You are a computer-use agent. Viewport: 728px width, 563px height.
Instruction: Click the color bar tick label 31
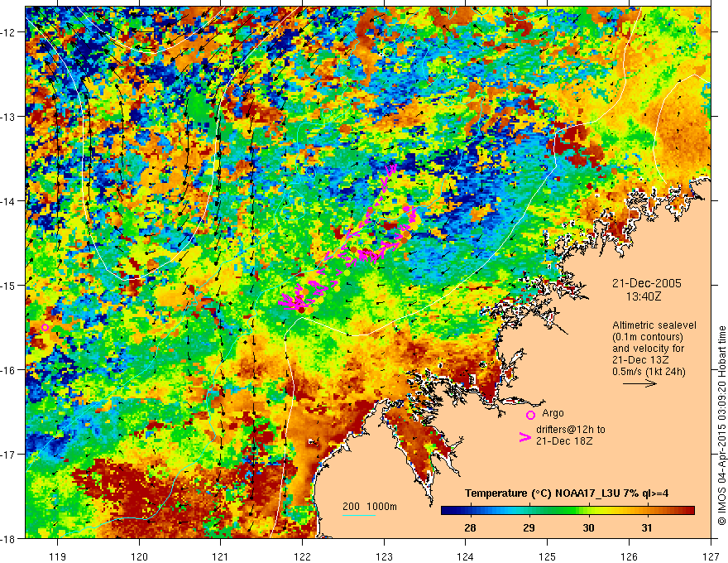point(647,527)
